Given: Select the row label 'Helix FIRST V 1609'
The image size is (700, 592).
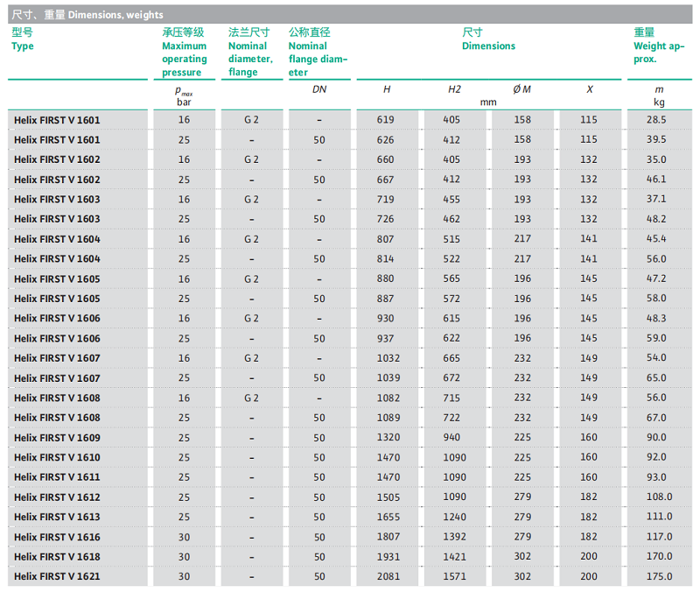Looking at the screenshot, I should (x=57, y=438).
